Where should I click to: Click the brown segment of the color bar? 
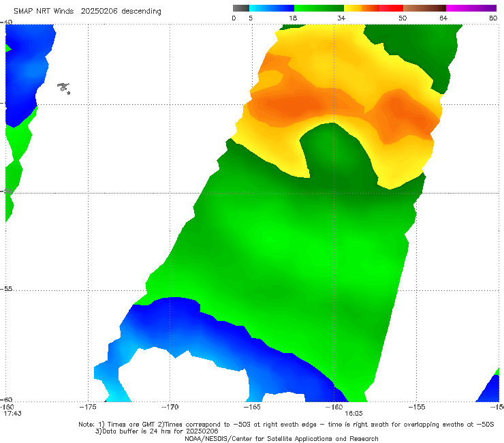[424, 8]
